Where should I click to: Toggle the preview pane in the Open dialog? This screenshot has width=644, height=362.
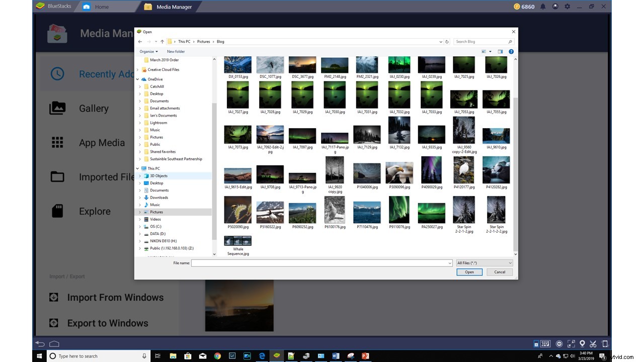500,51
